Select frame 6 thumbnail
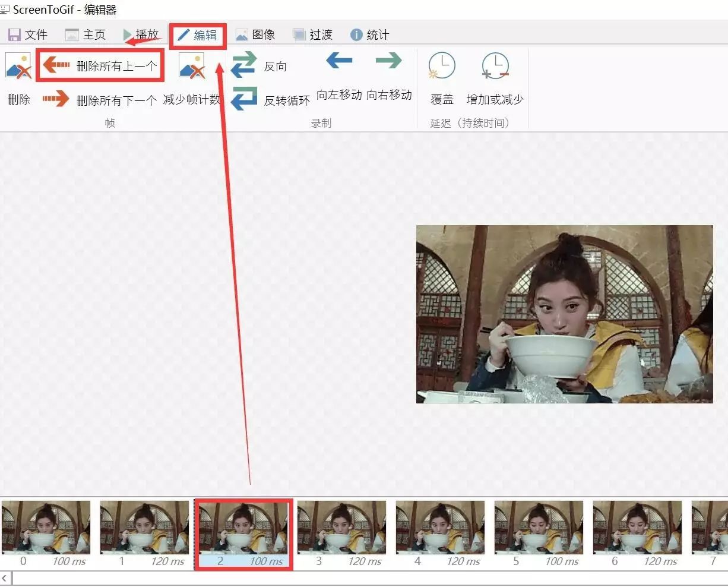728x587 pixels. (x=638, y=528)
